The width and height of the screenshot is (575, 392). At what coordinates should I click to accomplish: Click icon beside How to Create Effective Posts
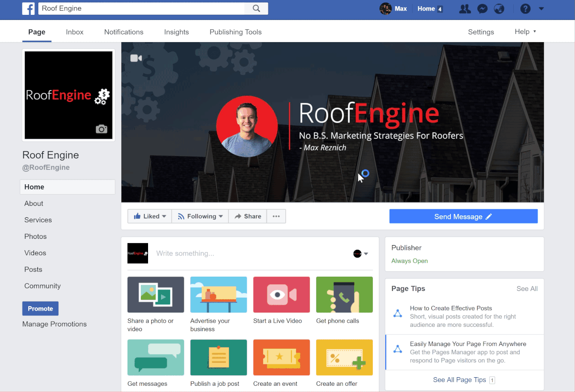[398, 314]
